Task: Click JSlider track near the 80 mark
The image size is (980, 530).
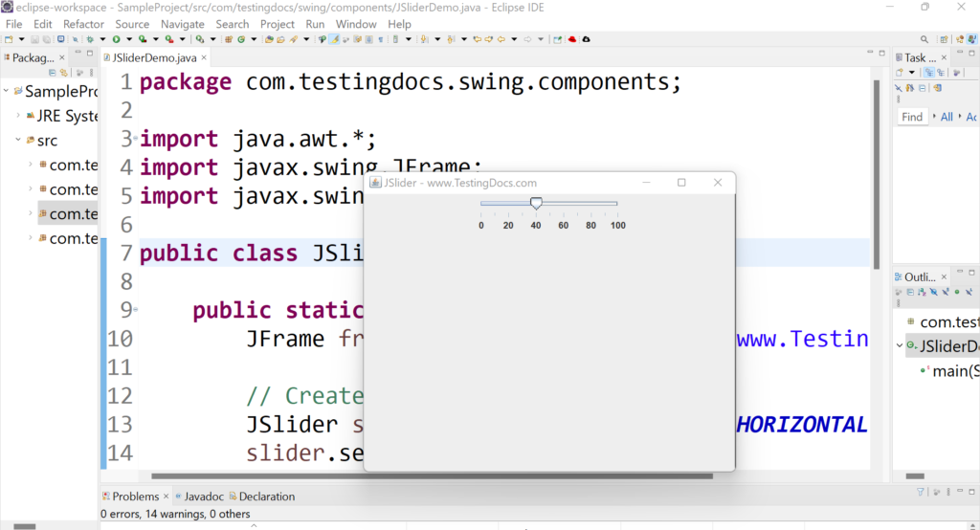Action: coord(590,203)
